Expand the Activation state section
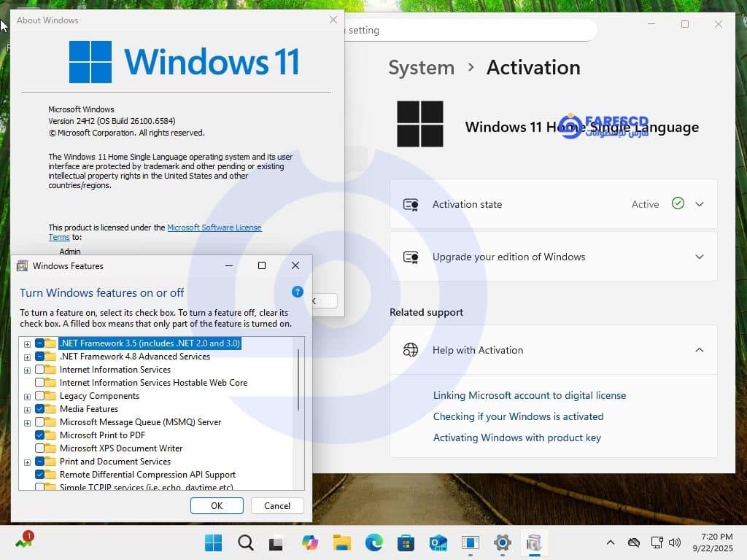Viewport: 747px width, 560px height. 699,204
